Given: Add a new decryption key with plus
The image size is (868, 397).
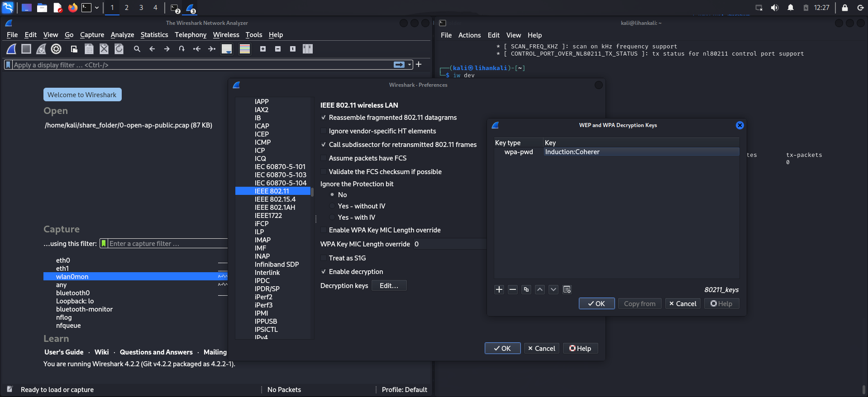Looking at the screenshot, I should tap(499, 289).
